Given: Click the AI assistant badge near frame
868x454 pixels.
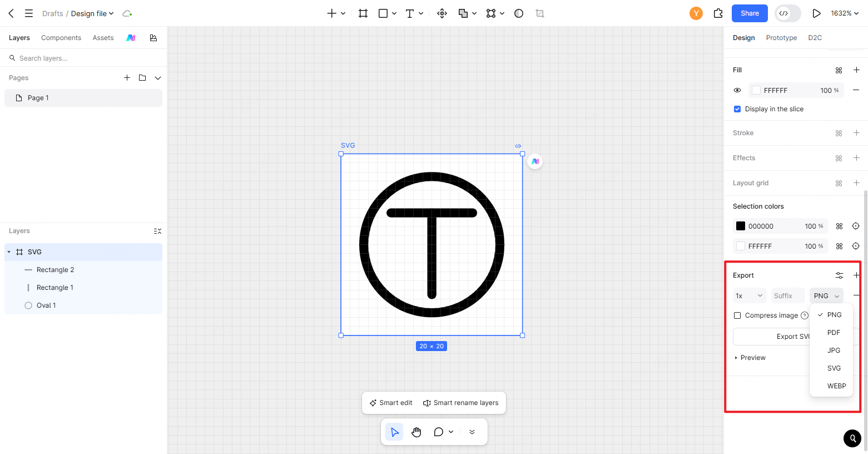Looking at the screenshot, I should click(535, 161).
